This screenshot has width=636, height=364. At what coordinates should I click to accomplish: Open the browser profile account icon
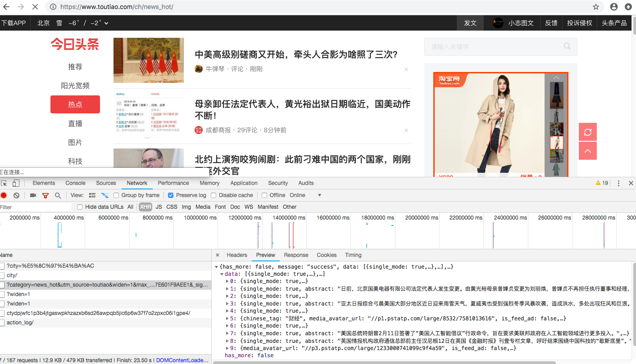pyautogui.click(x=614, y=7)
